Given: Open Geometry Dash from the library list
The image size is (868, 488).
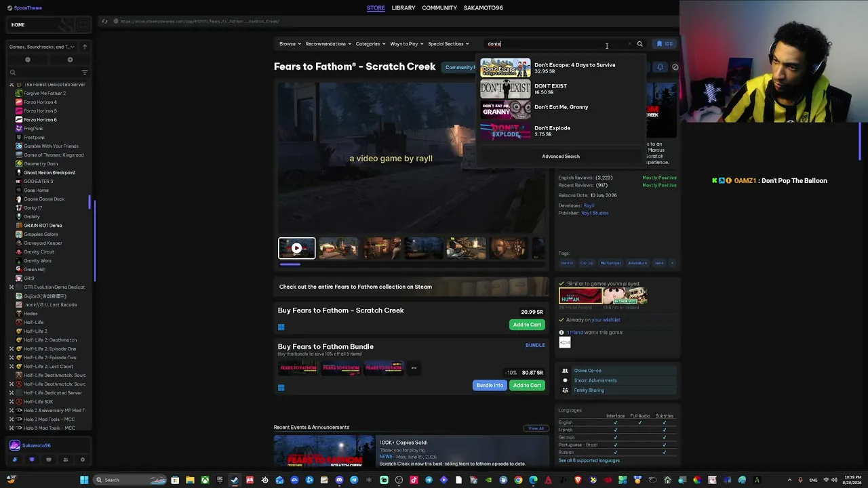Looking at the screenshot, I should (x=41, y=164).
